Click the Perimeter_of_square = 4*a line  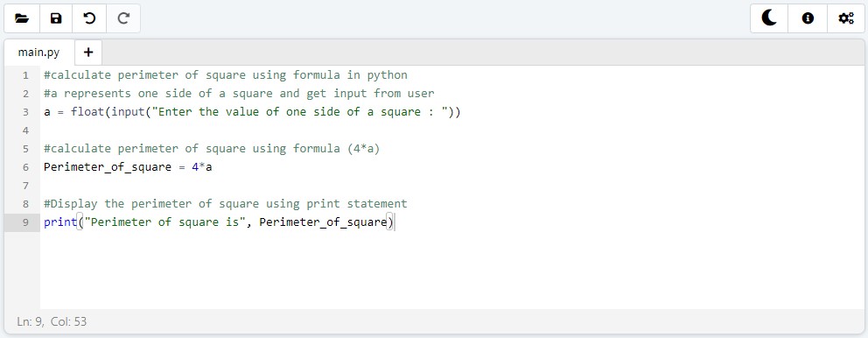pos(128,167)
